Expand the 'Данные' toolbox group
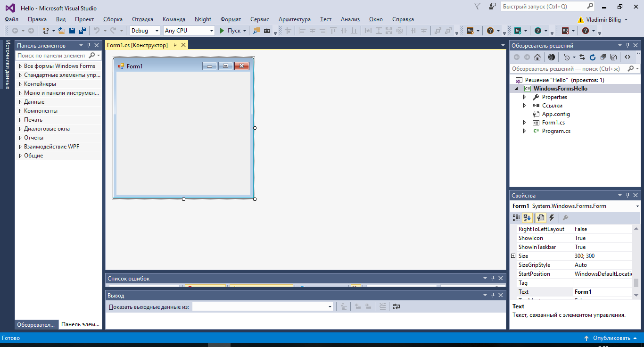This screenshot has height=347, width=644. [x=20, y=102]
